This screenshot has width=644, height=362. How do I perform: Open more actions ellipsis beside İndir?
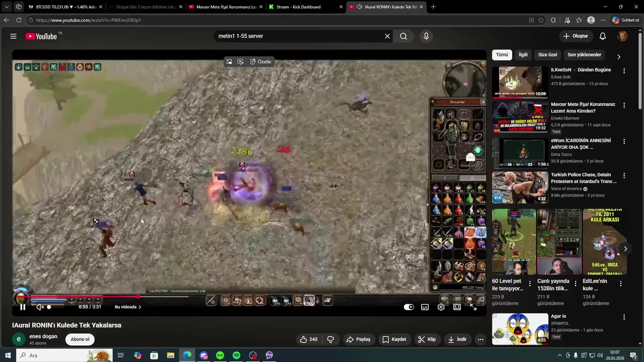(x=480, y=339)
